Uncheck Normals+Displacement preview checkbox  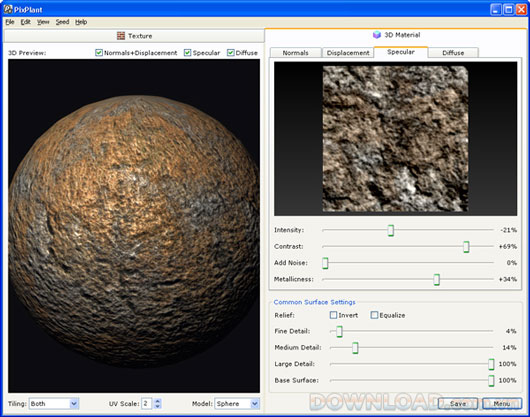tap(99, 53)
